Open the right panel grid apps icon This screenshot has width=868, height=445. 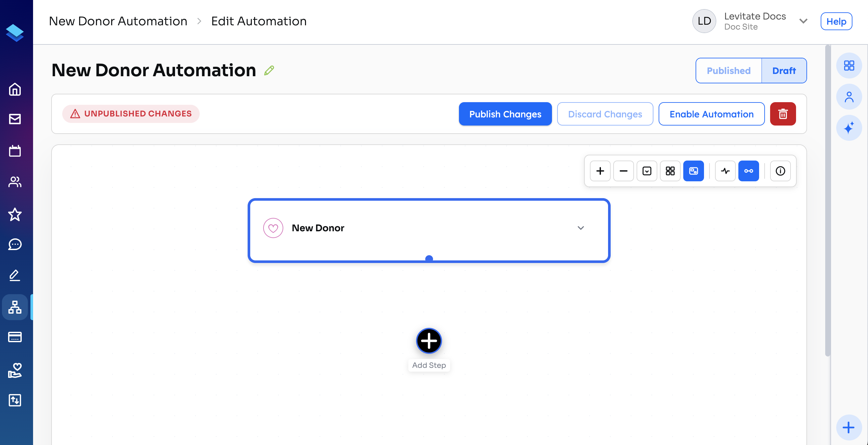pos(849,66)
